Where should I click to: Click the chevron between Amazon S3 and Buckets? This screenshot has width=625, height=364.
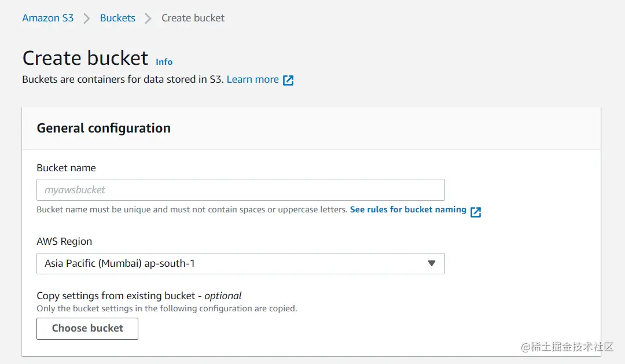coord(86,18)
